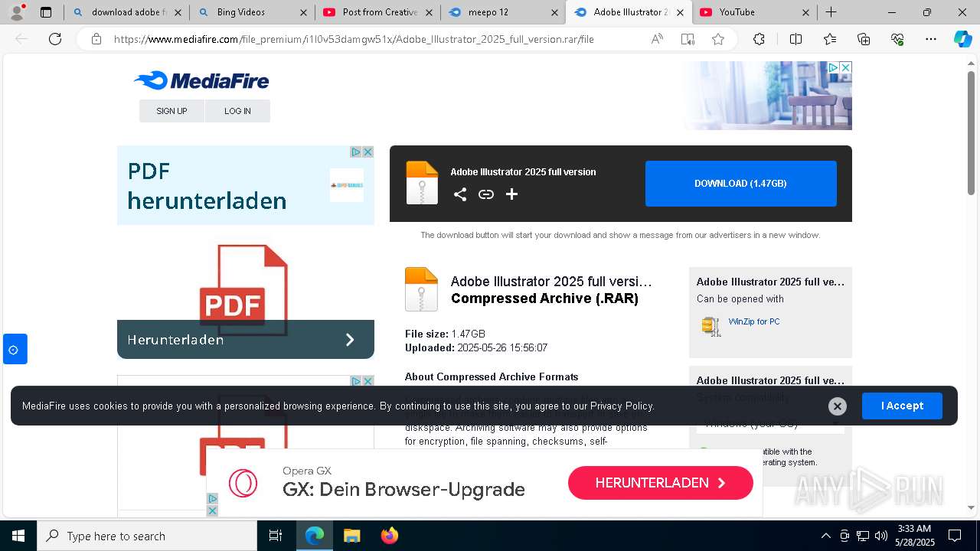
Task: Click orange RAR file icon in details
Action: [421, 289]
